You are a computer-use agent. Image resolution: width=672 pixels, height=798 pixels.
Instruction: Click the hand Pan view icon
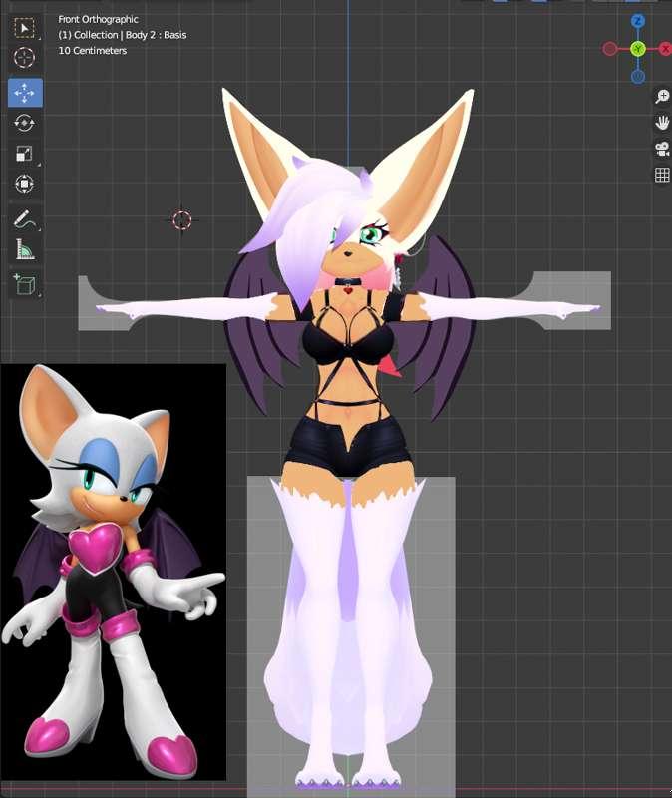[662, 122]
